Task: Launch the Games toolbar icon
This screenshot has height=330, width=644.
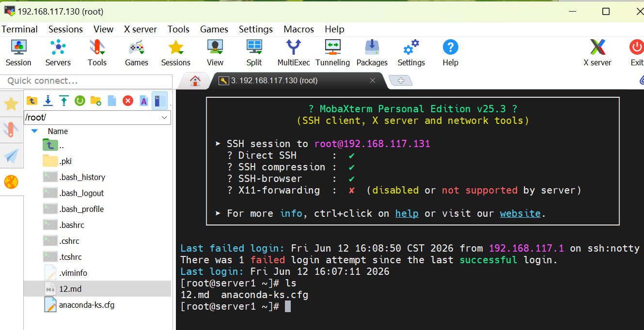Action: point(136,53)
